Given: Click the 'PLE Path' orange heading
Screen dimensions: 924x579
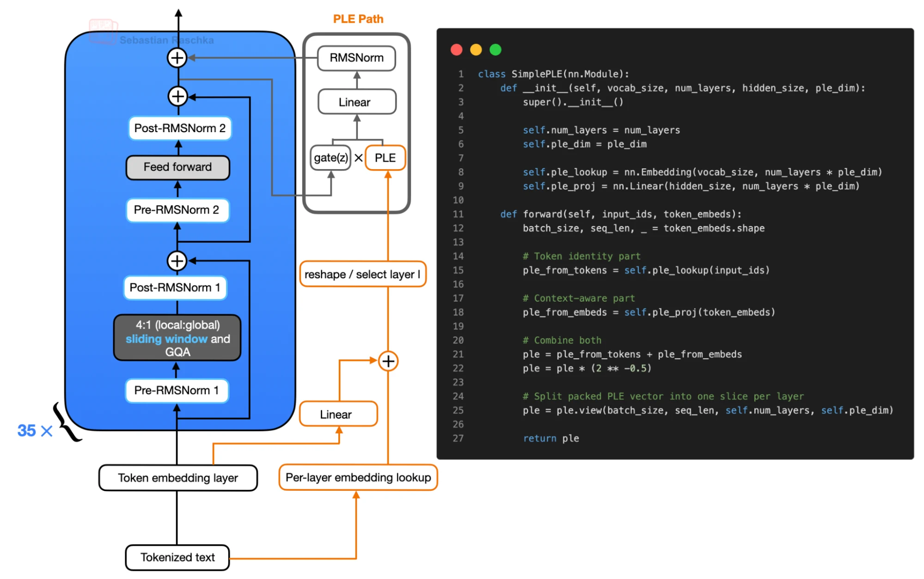Looking at the screenshot, I should (358, 19).
